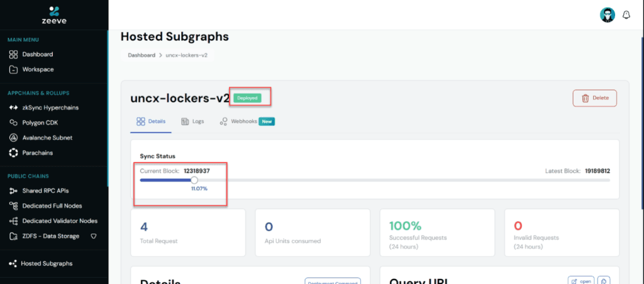Screen dimensions: 644x284
Task: Click the ZDFS folder icon
Action: [x=13, y=236]
